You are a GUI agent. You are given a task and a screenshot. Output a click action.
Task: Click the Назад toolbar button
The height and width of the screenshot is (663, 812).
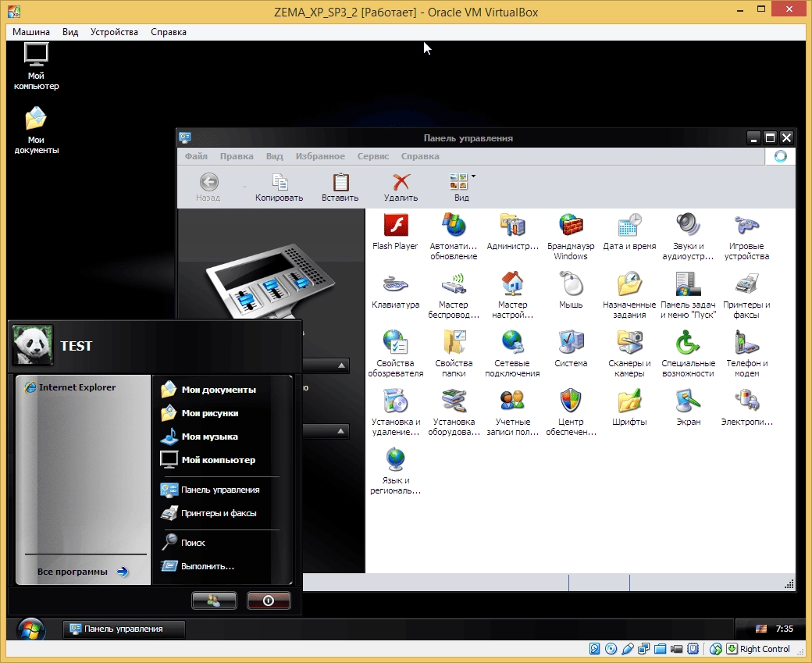[208, 187]
